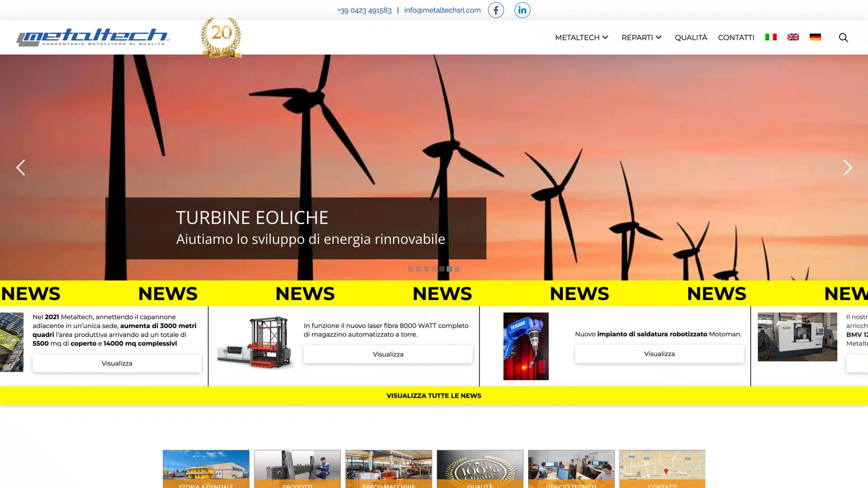Open the PARCO MACCHINE tile
The width and height of the screenshot is (868, 488).
(x=388, y=469)
